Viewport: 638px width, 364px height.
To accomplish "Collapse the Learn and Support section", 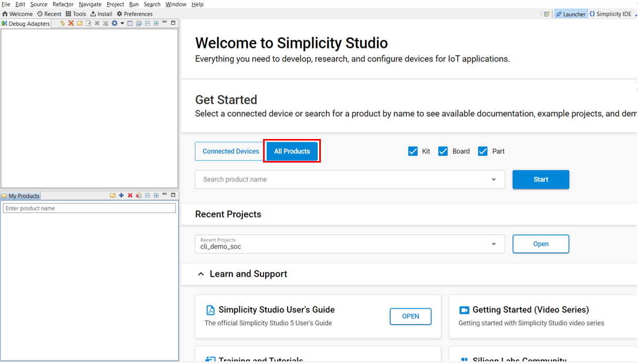I will [201, 274].
